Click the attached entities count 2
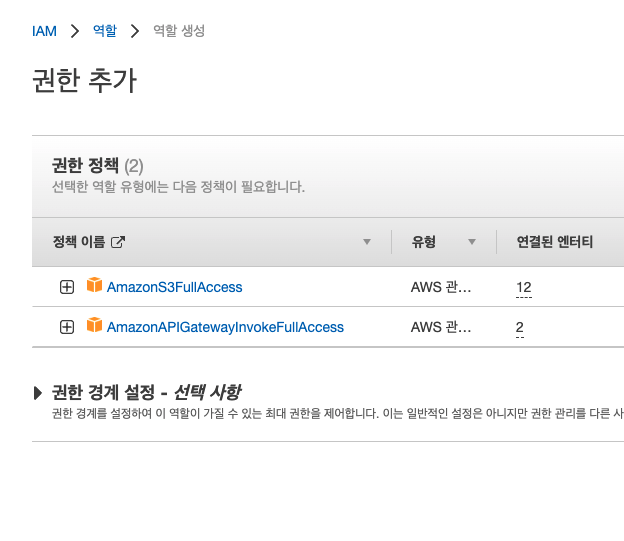The height and width of the screenshot is (541, 624). point(520,328)
